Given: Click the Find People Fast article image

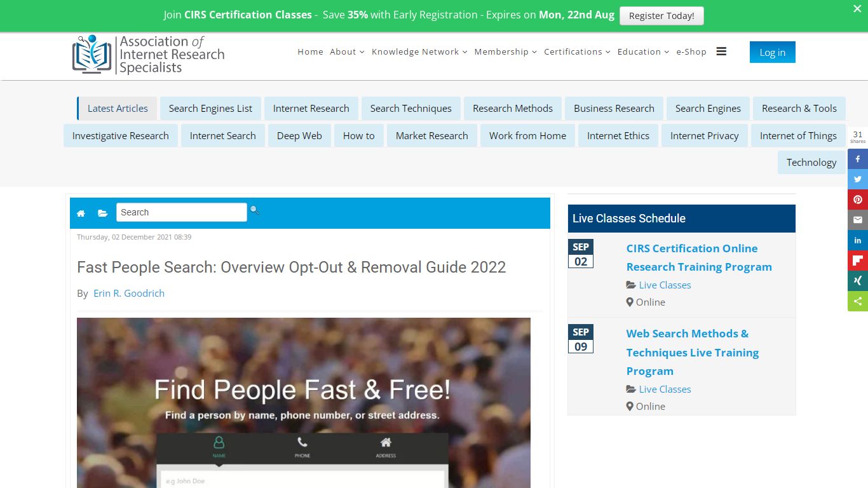Looking at the screenshot, I should pos(304,403).
